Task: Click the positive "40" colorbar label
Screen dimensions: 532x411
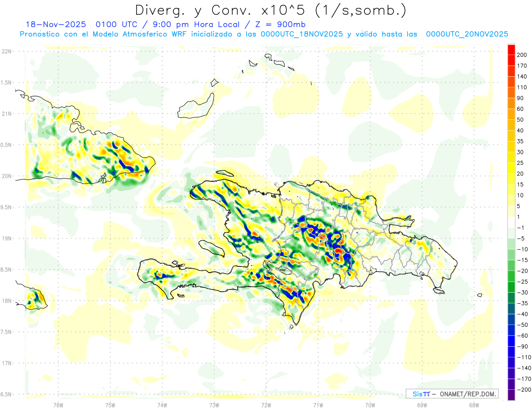Action: (x=520, y=131)
